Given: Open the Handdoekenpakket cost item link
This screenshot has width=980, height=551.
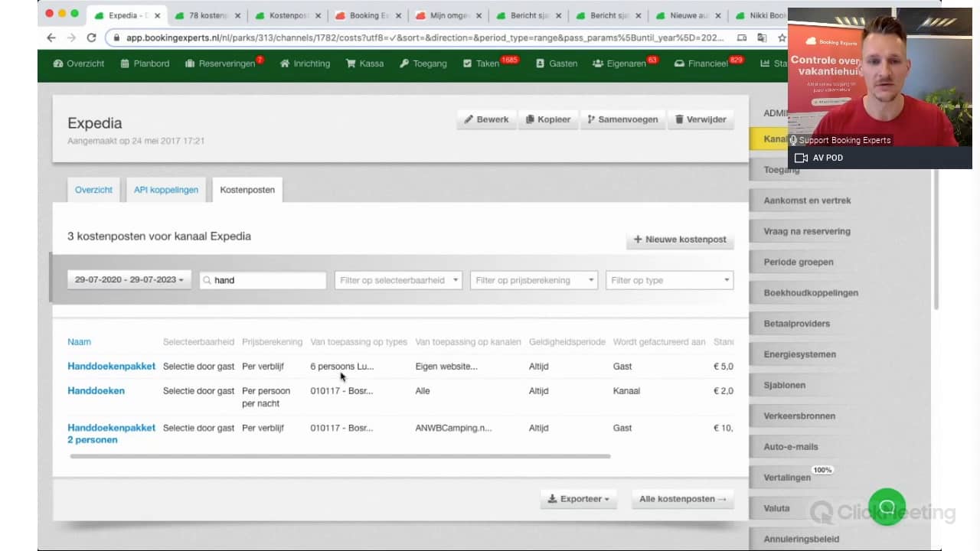Looking at the screenshot, I should (111, 367).
